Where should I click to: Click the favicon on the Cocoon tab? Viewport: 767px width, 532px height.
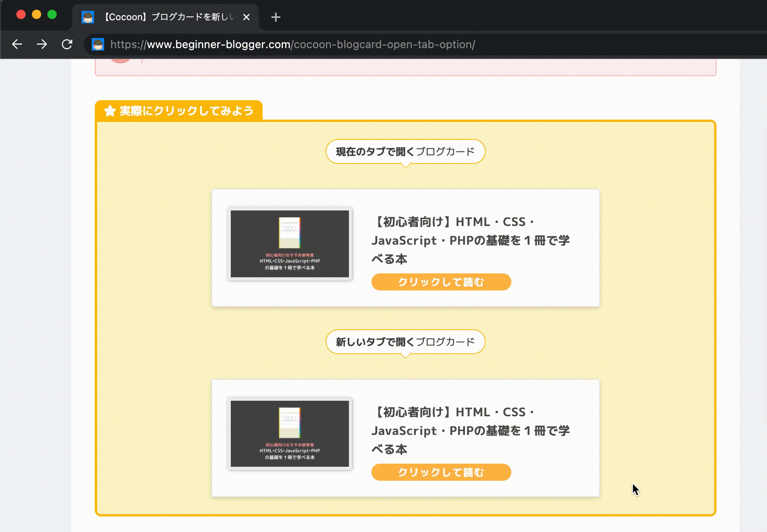[88, 17]
